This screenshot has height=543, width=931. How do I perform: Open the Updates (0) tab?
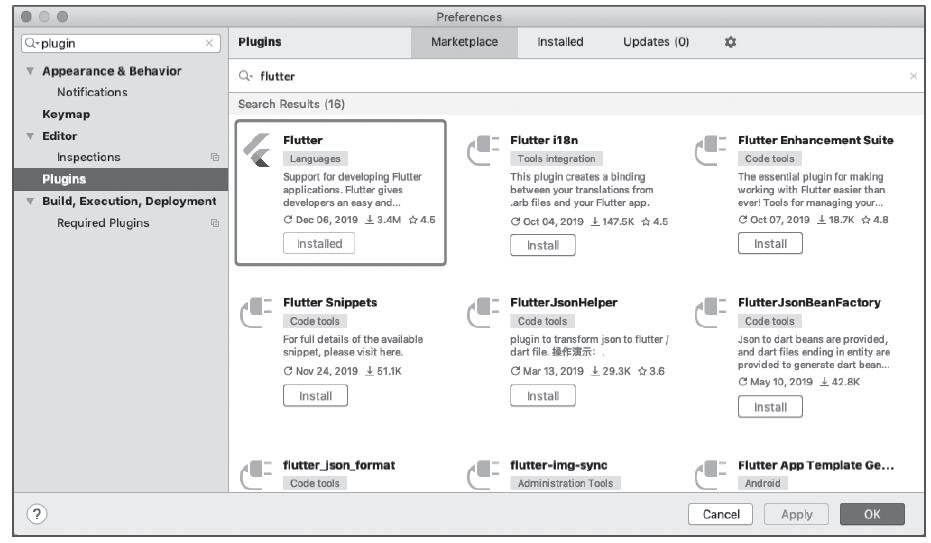[x=656, y=42]
